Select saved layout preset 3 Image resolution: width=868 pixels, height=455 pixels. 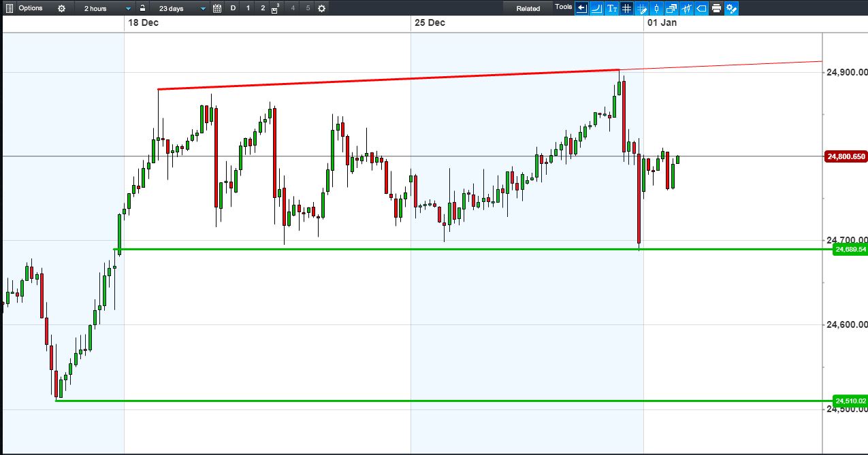[x=276, y=8]
